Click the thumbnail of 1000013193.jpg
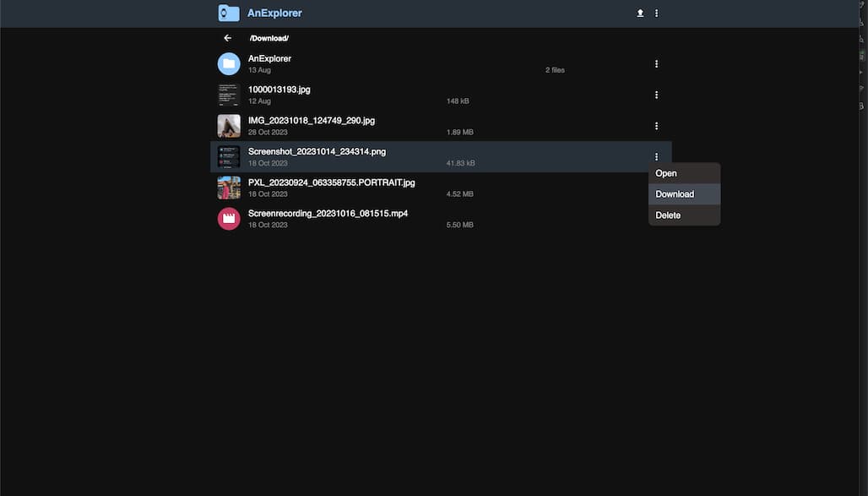868x496 pixels. (229, 94)
